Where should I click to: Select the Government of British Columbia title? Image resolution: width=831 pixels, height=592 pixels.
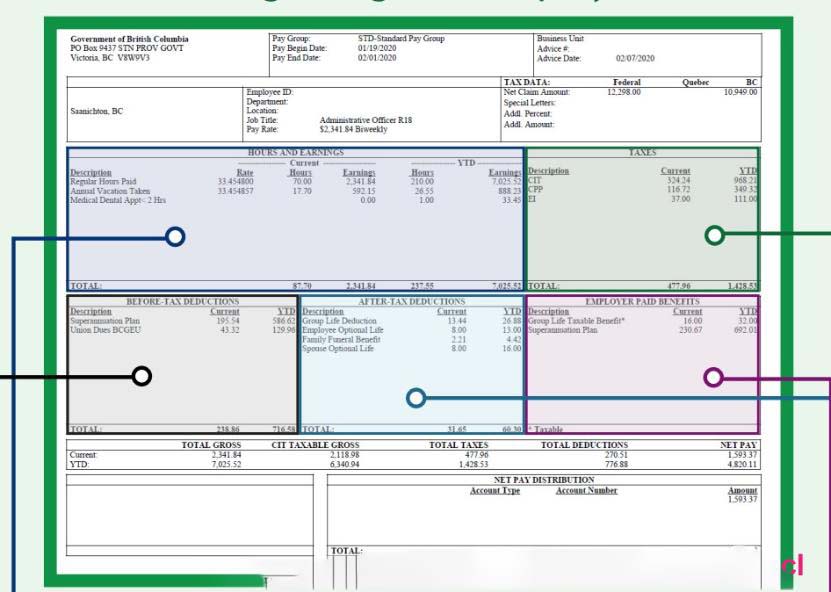click(129, 40)
